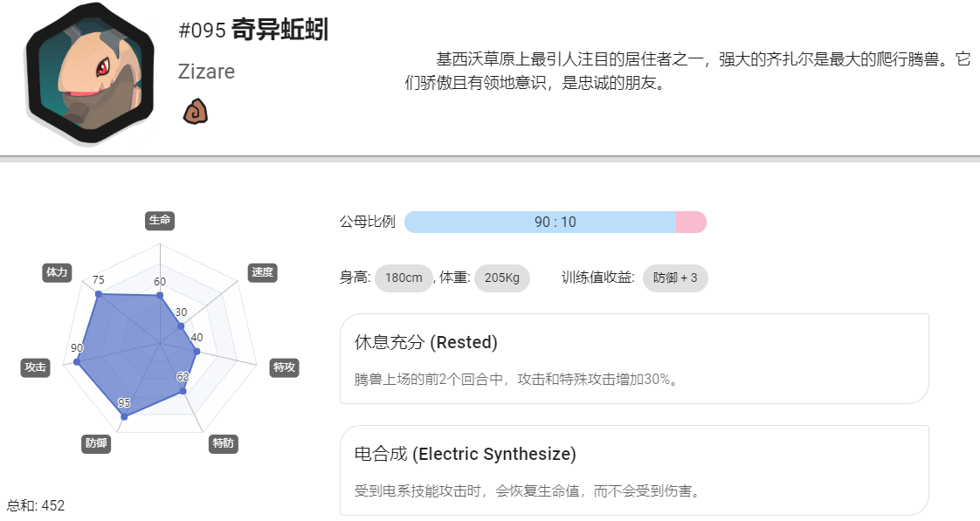
Task: Open the 休息充分 (Rested) trait card
Action: [x=634, y=359]
